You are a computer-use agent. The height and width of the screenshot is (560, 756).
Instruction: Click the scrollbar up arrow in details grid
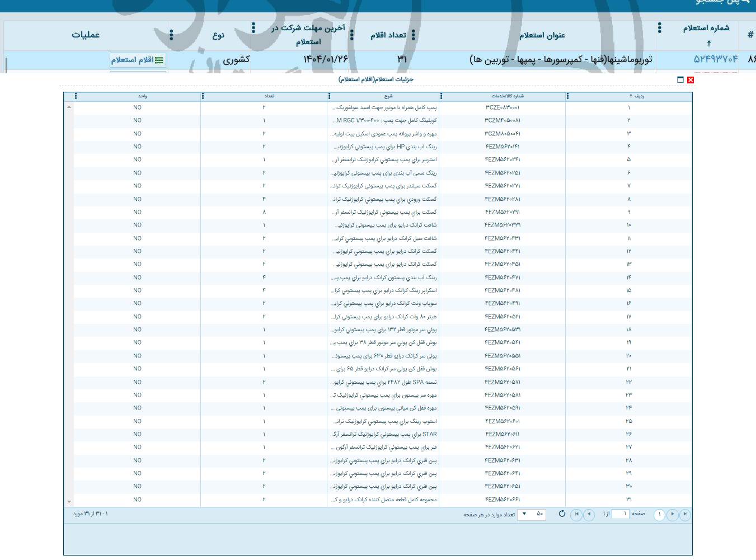pyautogui.click(x=69, y=107)
